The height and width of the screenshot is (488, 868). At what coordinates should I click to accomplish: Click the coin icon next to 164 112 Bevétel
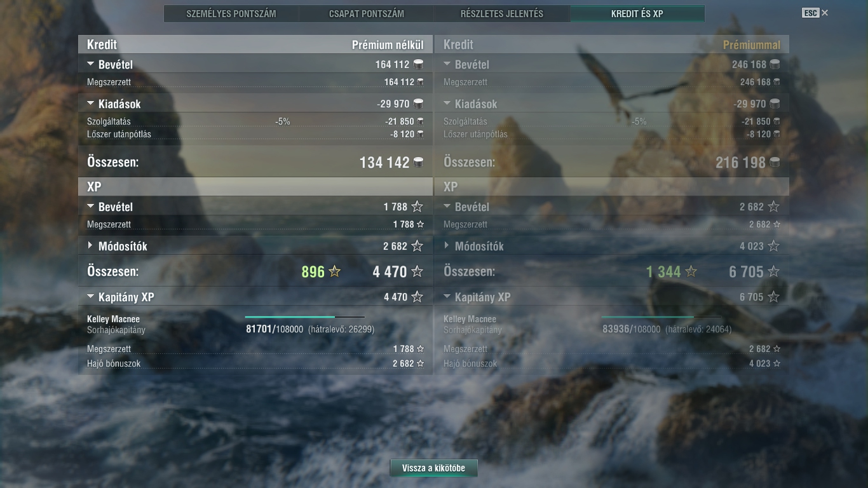click(418, 64)
